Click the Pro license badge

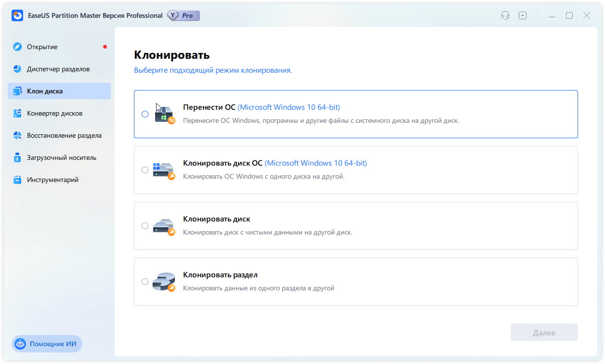click(184, 16)
